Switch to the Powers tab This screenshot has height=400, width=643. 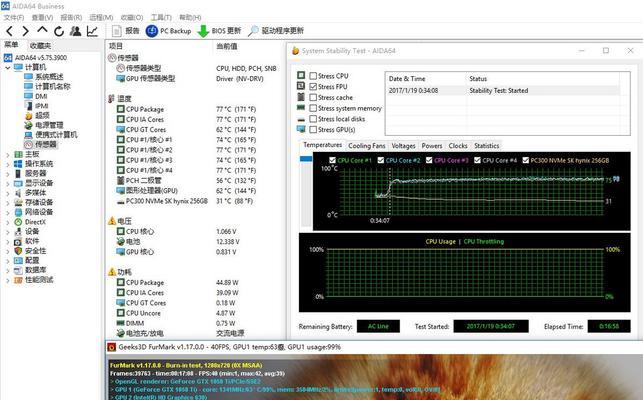coord(432,146)
